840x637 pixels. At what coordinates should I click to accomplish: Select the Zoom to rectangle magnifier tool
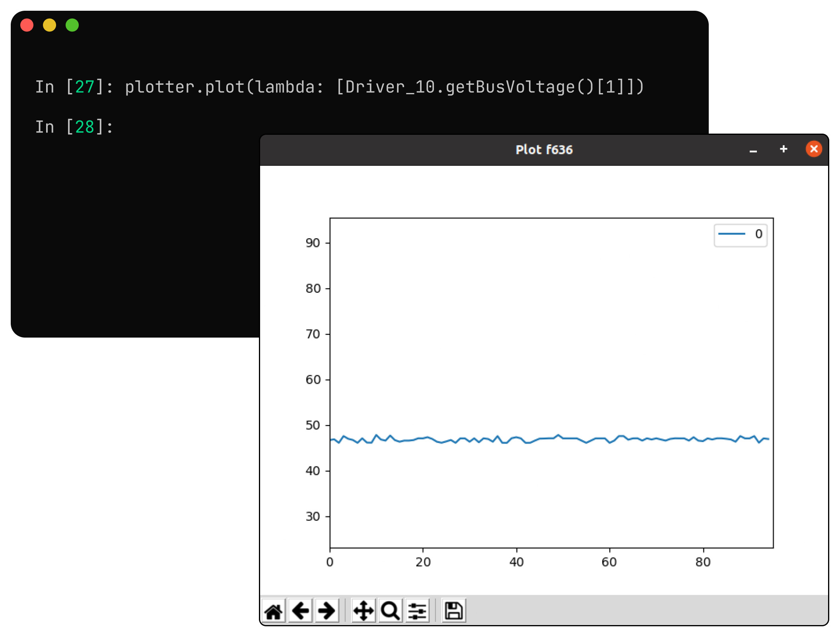[390, 611]
